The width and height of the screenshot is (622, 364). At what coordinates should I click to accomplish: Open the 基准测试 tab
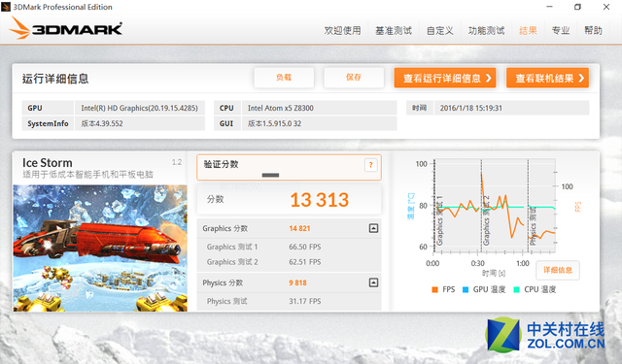coord(394,30)
